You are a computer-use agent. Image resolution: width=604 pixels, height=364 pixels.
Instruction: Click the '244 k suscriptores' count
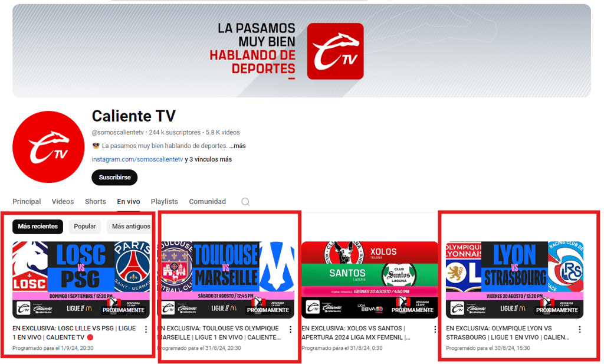coord(175,133)
